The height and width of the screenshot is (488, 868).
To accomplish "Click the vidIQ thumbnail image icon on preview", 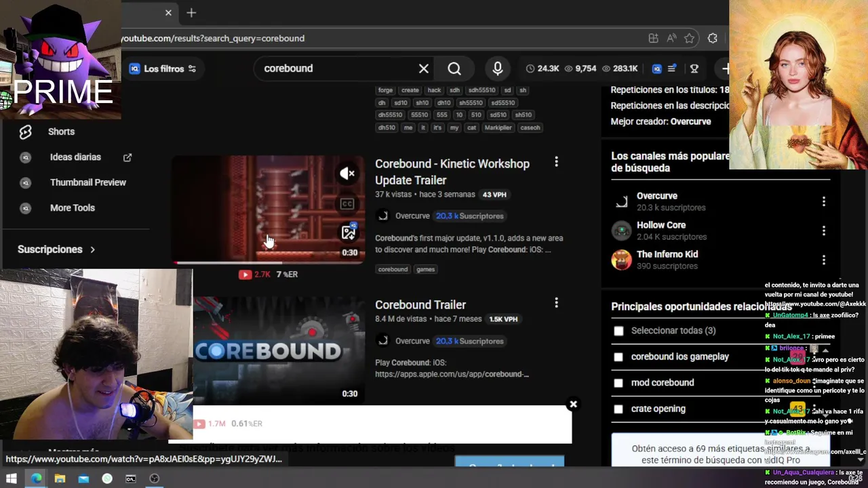I will [x=349, y=232].
